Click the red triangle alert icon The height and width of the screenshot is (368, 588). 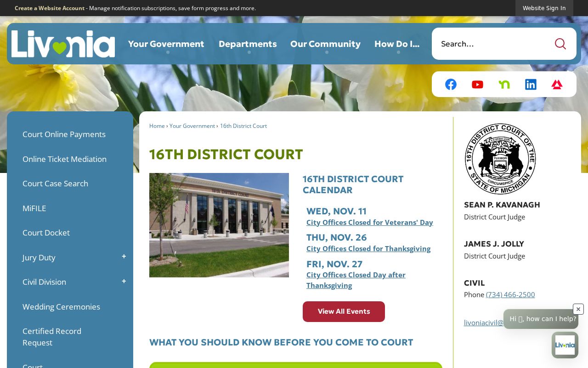[x=557, y=84]
